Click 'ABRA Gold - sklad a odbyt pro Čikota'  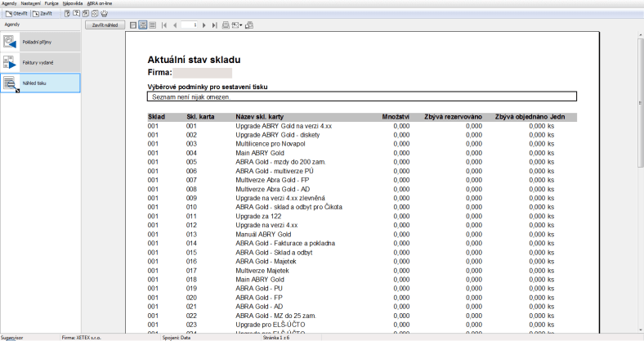288,208
